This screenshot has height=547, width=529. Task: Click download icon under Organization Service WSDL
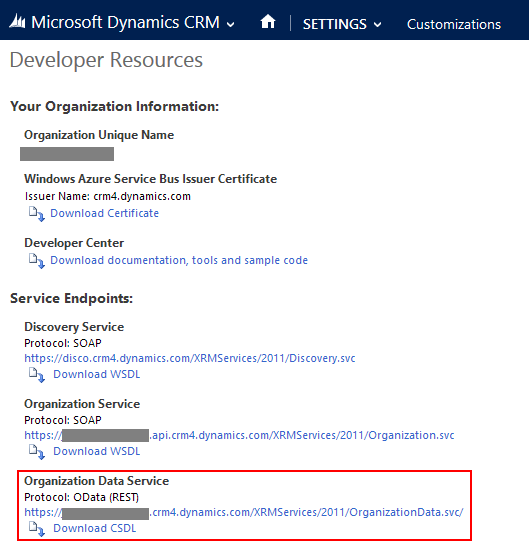[x=37, y=452]
